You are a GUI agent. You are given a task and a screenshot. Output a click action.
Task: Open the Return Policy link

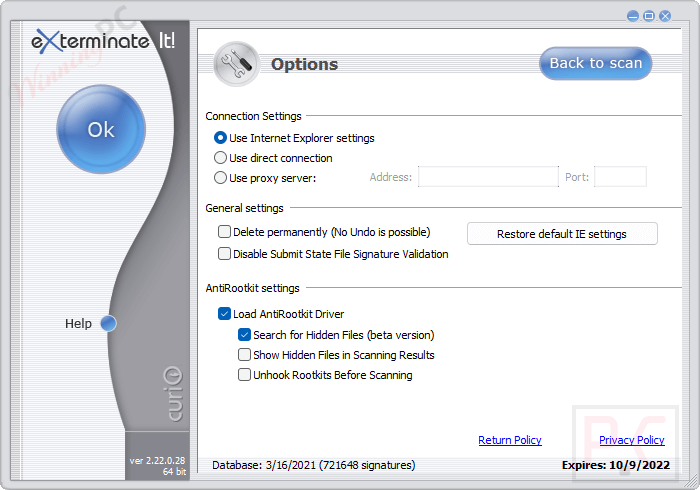pyautogui.click(x=510, y=440)
